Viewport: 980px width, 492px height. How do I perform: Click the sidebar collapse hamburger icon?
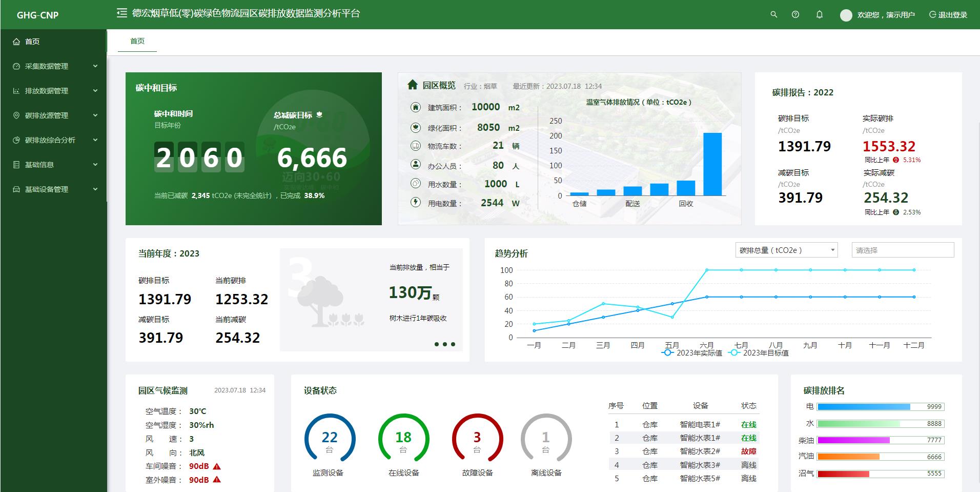click(121, 14)
